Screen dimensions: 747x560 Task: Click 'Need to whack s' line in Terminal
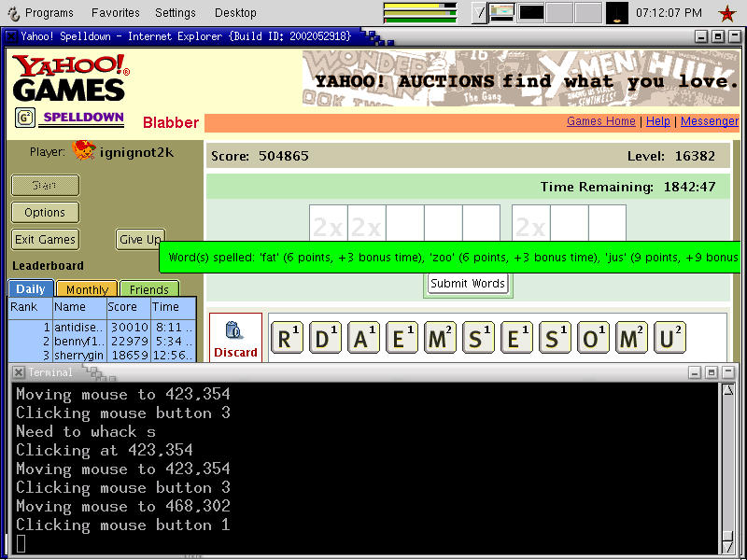coord(86,431)
